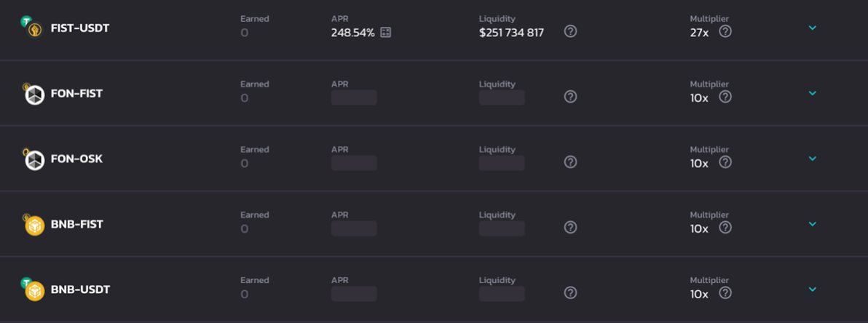Screen dimensions: 868x323
Task: Click the BNB-USDT pair token icon
Action: click(33, 290)
